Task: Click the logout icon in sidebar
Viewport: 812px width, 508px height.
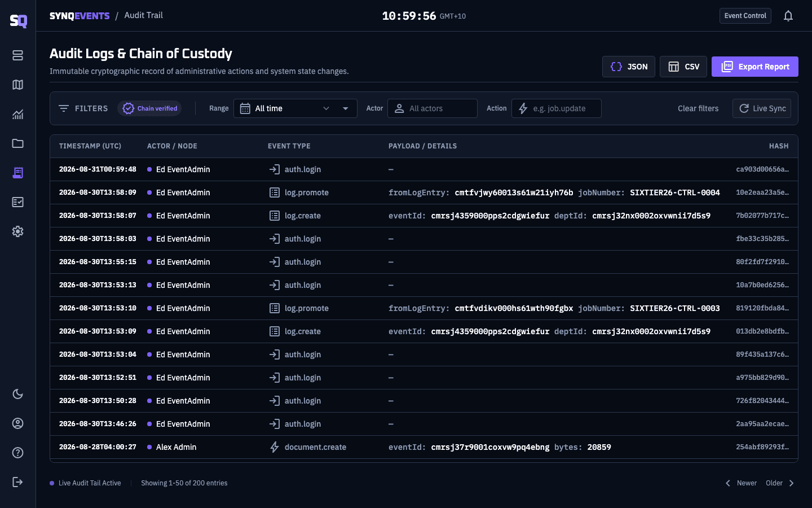Action: [17, 482]
